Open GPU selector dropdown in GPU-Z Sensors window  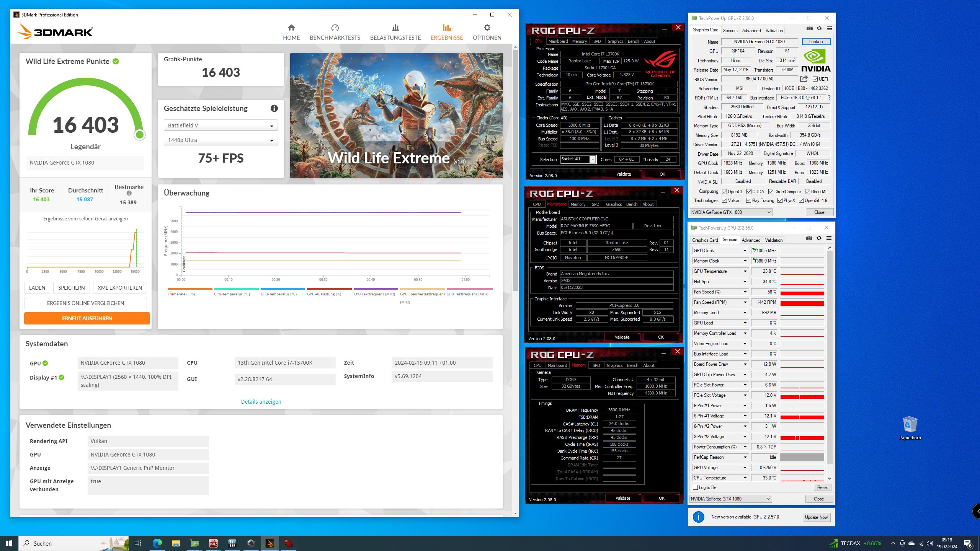click(x=730, y=499)
